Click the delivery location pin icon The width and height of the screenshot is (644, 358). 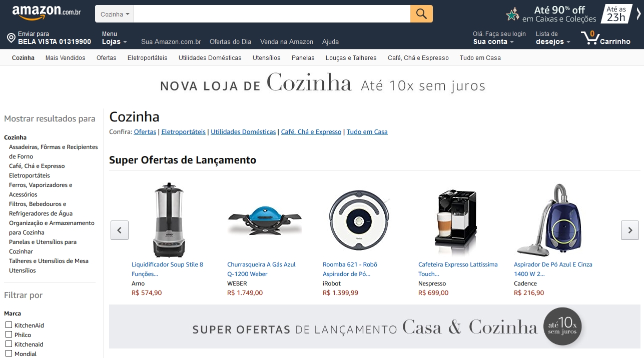[11, 38]
